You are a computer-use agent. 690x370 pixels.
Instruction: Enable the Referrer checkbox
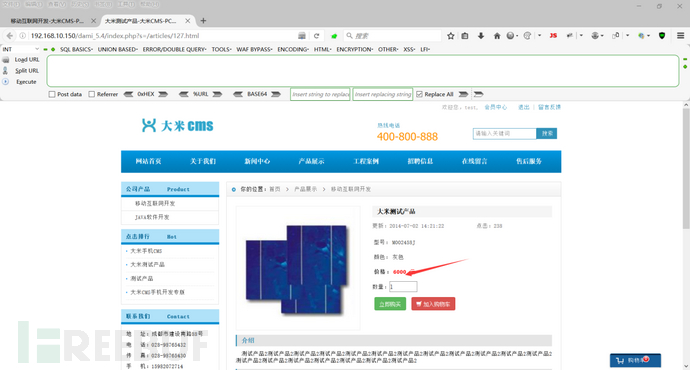coord(92,94)
